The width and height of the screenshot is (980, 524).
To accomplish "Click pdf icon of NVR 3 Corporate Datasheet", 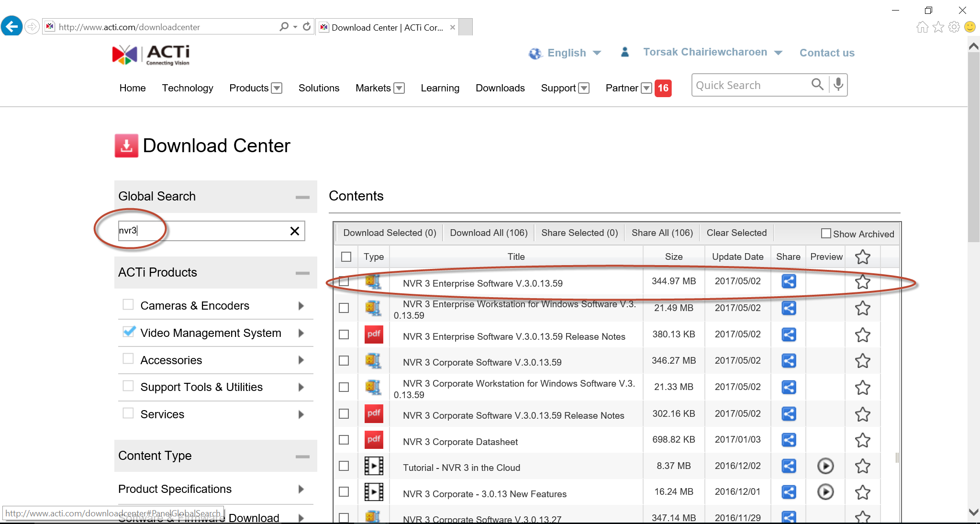I will click(x=374, y=439).
